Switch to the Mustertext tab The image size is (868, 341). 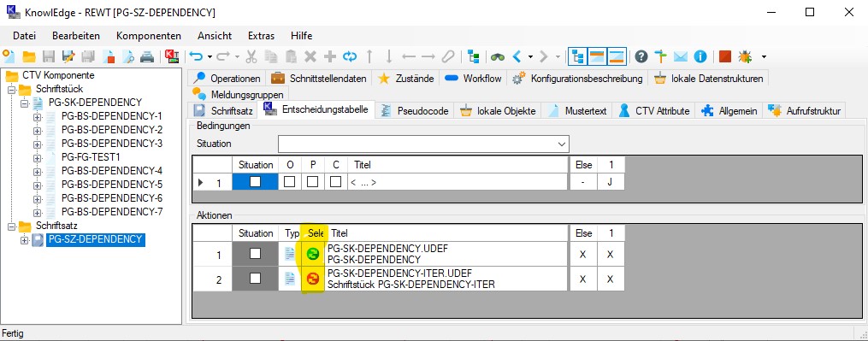[578, 111]
